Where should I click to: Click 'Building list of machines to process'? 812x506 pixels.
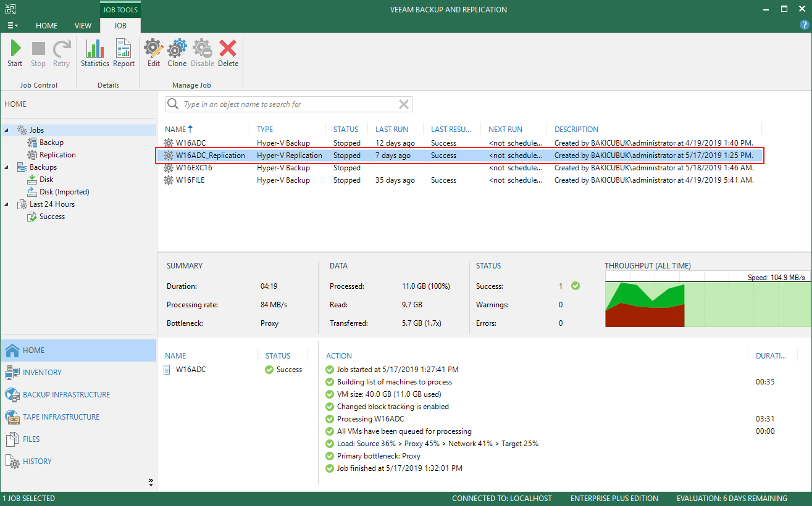[395, 382]
